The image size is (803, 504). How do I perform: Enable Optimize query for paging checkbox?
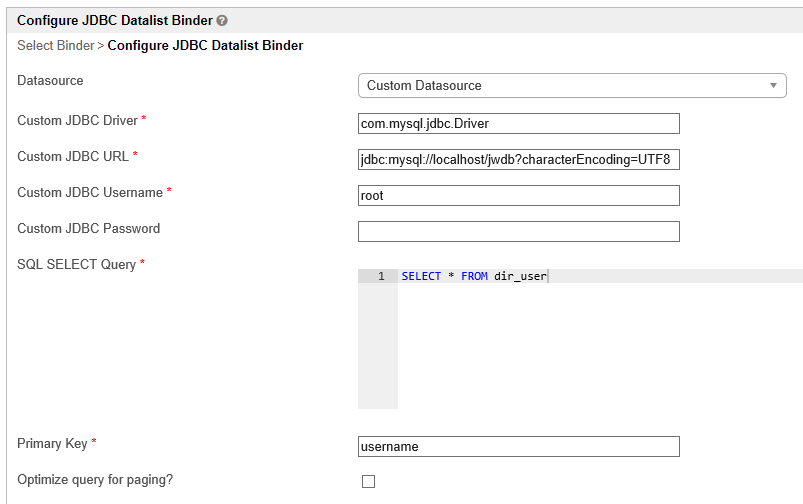click(368, 481)
